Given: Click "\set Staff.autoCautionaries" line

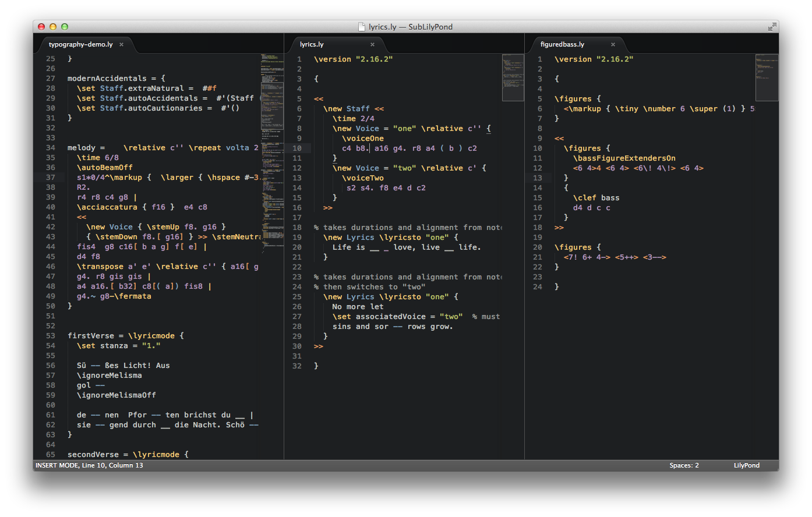Looking at the screenshot, I should pos(158,108).
